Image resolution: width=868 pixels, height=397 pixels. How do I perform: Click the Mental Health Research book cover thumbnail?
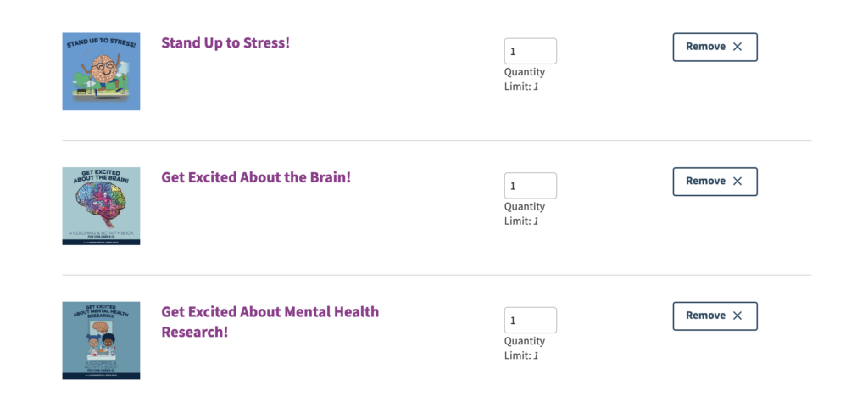(x=101, y=340)
